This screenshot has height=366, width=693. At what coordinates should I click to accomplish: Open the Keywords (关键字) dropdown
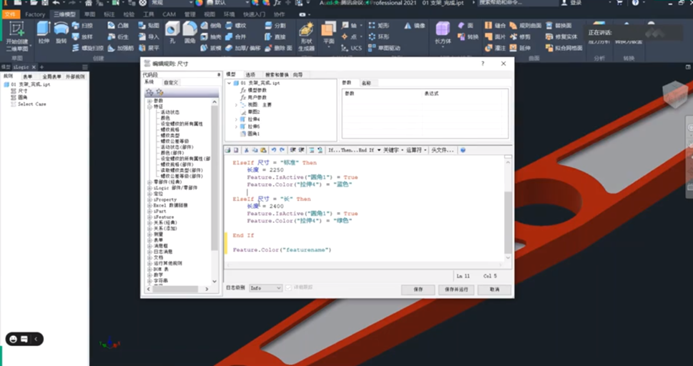(x=393, y=150)
